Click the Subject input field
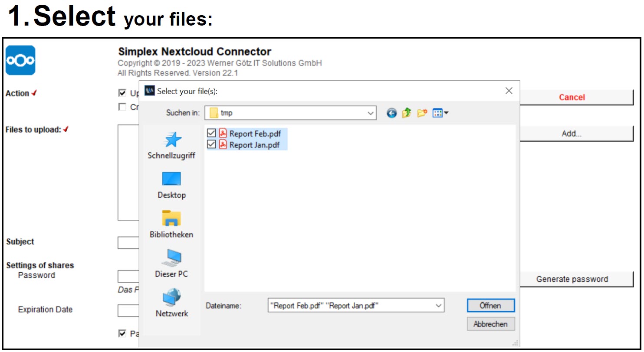 click(x=128, y=243)
